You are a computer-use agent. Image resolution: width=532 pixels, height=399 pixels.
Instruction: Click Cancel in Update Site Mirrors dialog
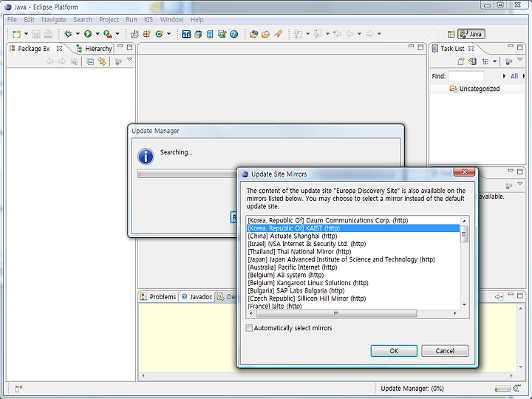445,351
